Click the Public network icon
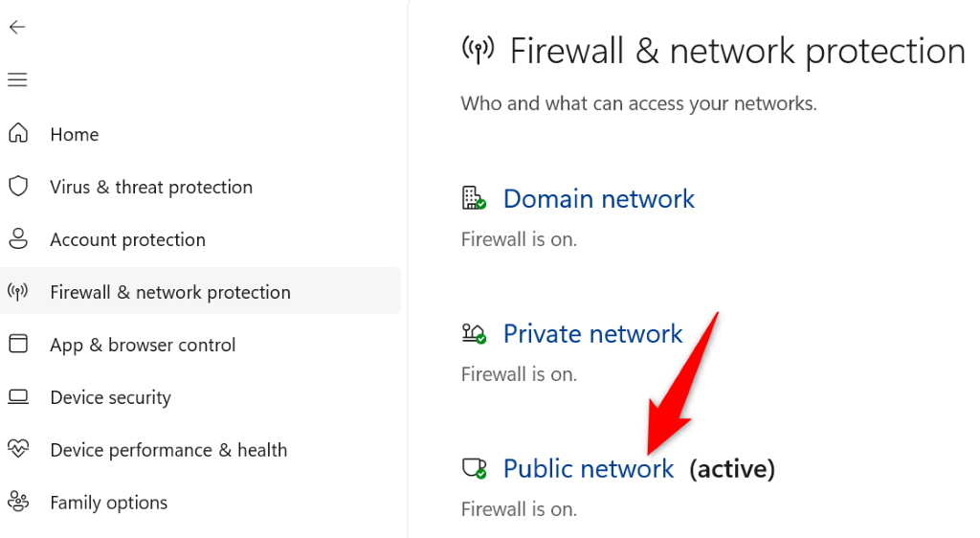 coord(474,469)
